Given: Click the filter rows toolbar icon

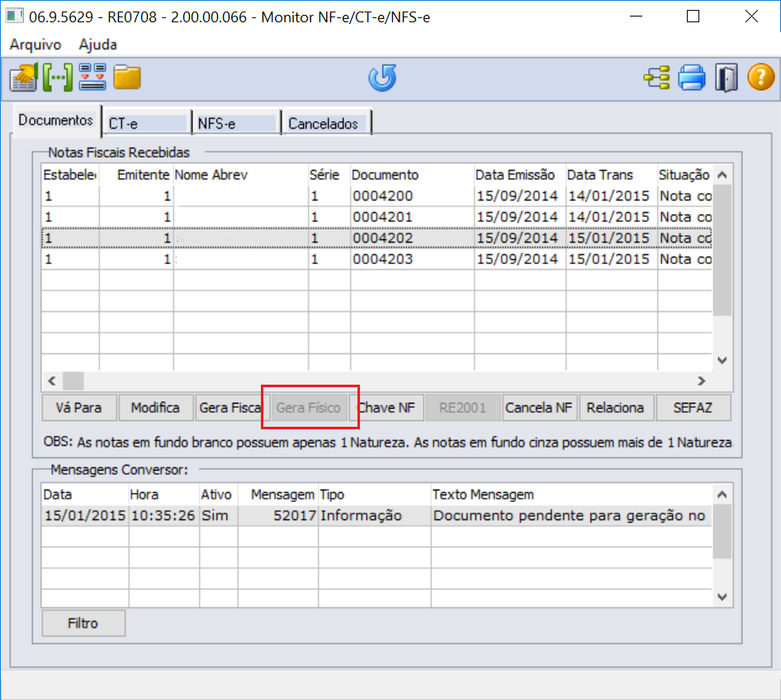Looking at the screenshot, I should (92, 77).
